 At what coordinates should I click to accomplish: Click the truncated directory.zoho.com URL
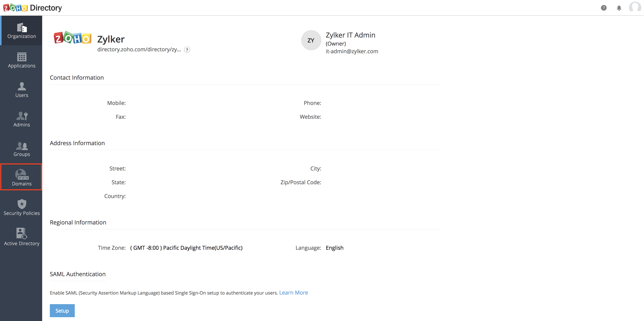tap(139, 49)
